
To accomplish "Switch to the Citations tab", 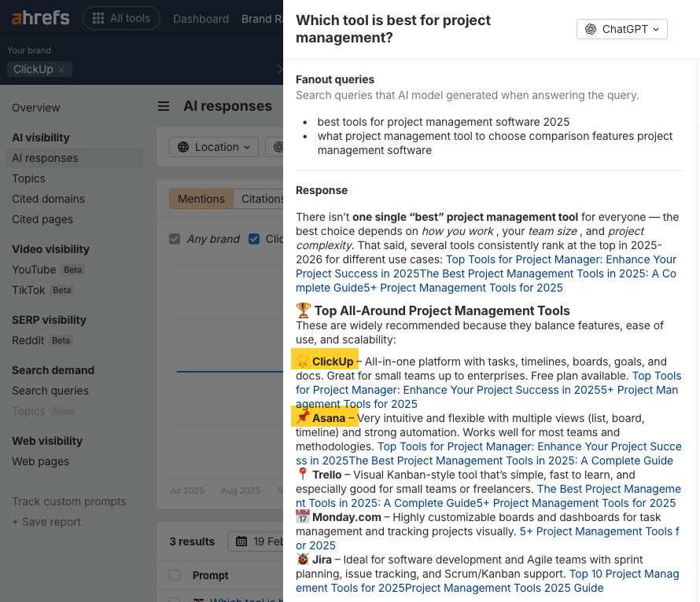I will [x=265, y=199].
